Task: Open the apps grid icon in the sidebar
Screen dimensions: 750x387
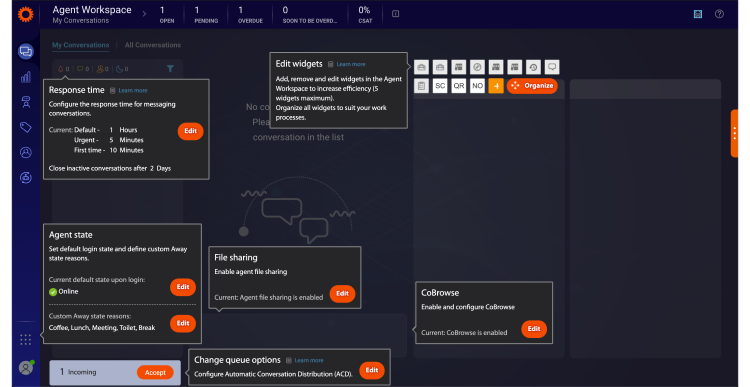Action: pyautogui.click(x=26, y=340)
